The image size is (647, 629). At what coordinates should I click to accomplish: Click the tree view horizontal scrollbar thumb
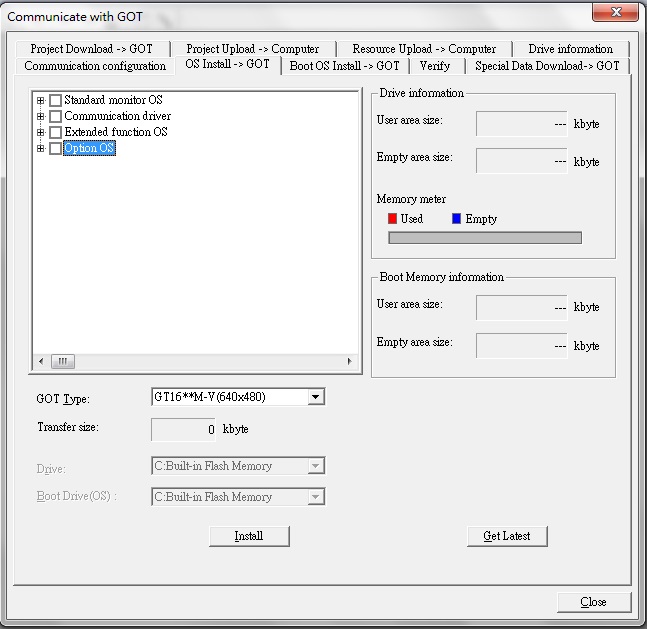point(62,361)
